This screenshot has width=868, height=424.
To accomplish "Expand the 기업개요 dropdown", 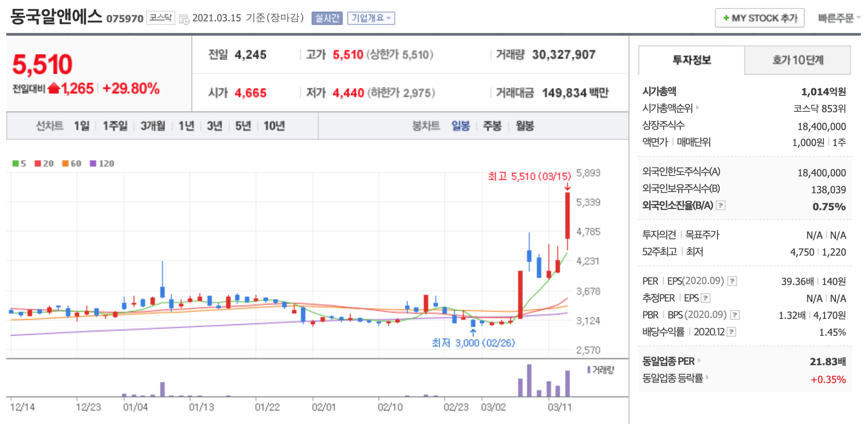I will 371,18.
